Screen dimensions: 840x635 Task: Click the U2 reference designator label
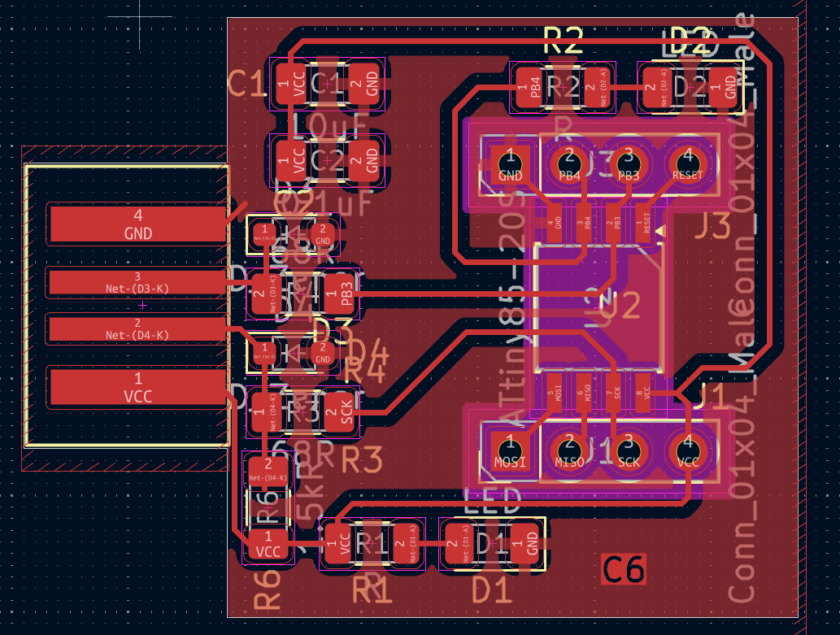620,306
